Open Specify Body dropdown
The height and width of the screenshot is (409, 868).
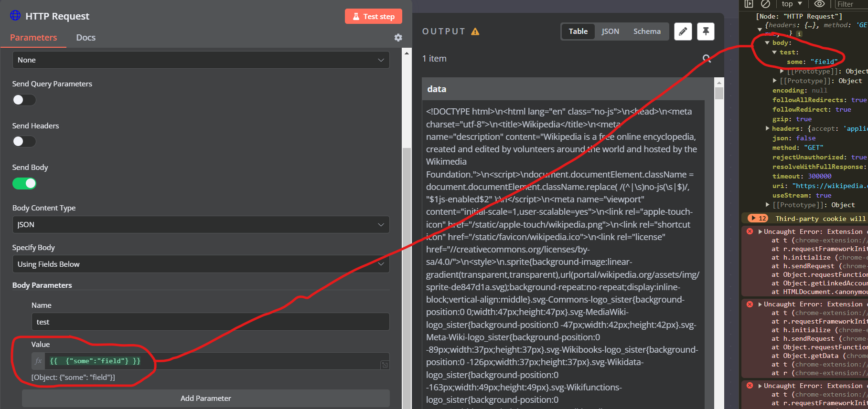click(201, 264)
